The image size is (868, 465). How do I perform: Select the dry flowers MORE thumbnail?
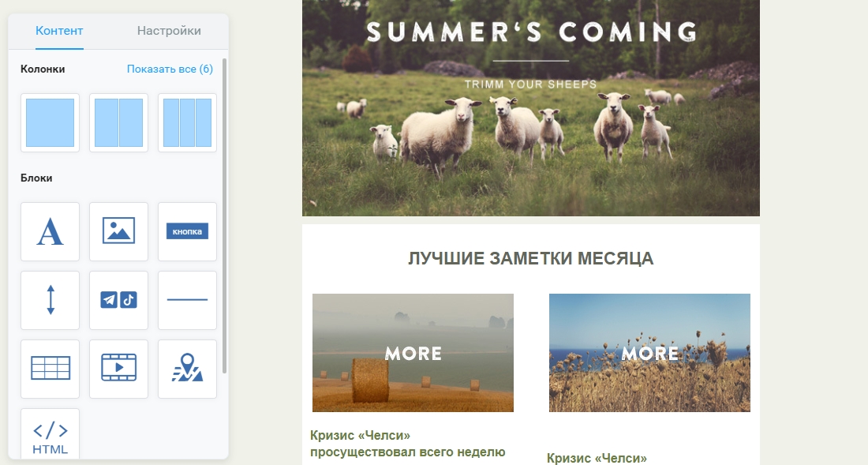650,353
